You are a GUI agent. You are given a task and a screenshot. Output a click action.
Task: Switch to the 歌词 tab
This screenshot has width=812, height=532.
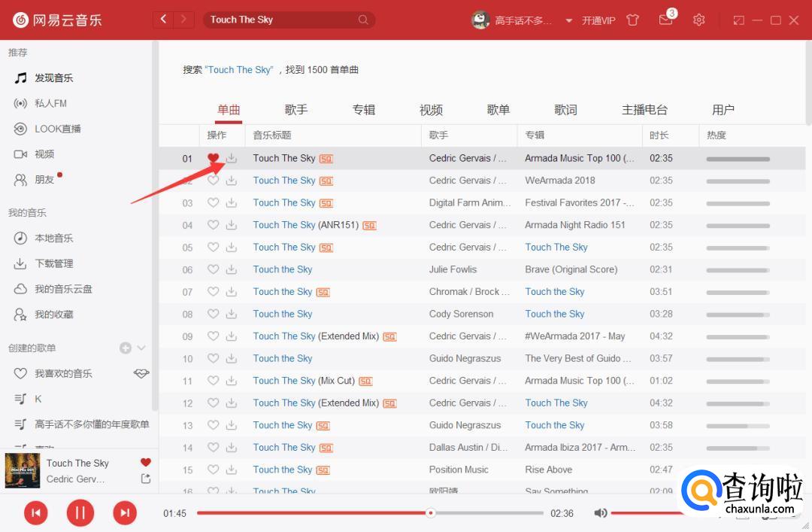(x=565, y=110)
